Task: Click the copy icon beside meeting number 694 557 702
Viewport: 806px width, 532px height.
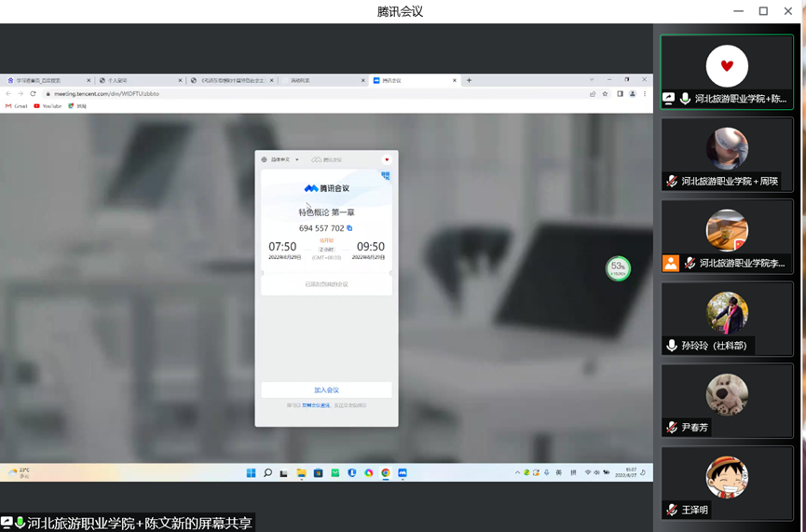Action: [x=349, y=227]
